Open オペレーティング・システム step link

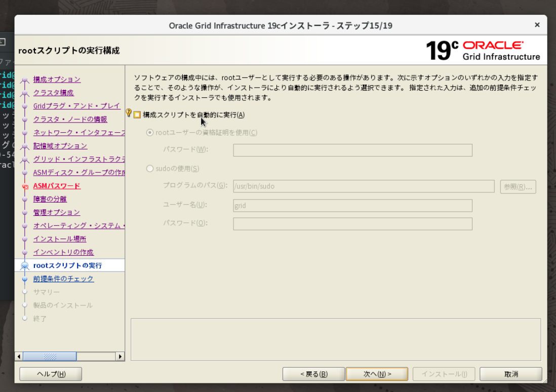coord(78,225)
